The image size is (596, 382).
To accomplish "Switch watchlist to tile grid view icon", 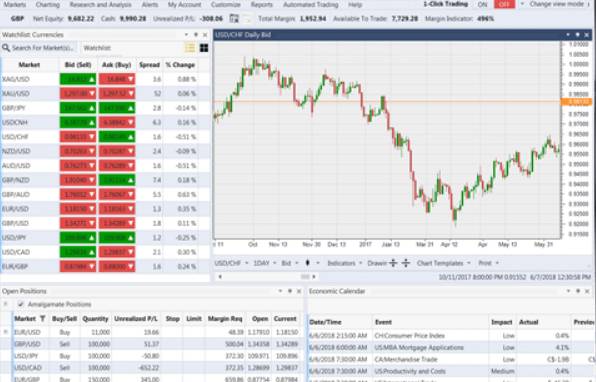I will point(204,48).
